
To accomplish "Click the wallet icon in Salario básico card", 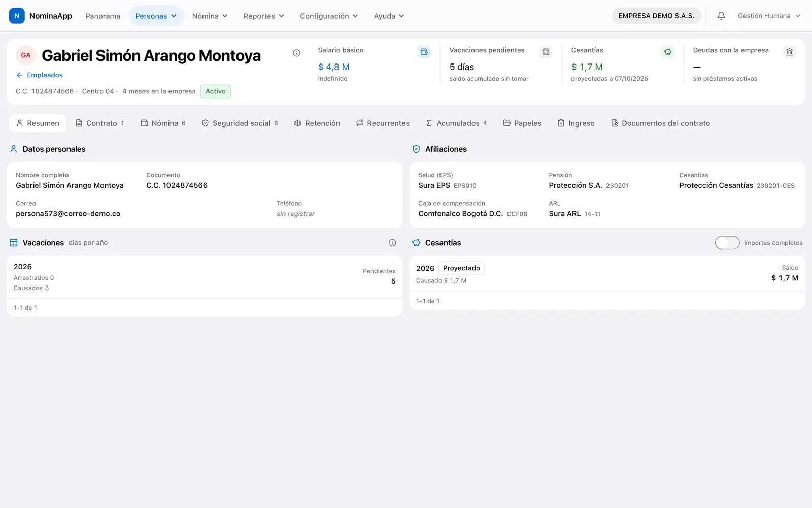I will pyautogui.click(x=424, y=52).
